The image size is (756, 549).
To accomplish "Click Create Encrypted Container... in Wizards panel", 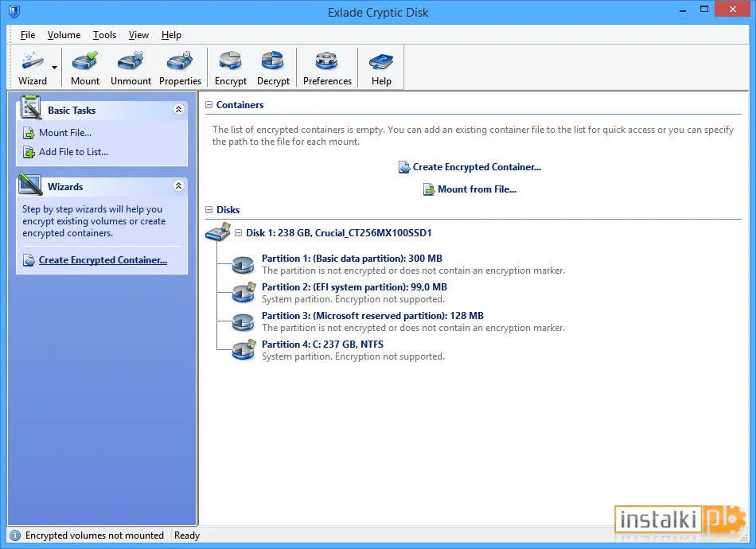I will click(x=103, y=260).
